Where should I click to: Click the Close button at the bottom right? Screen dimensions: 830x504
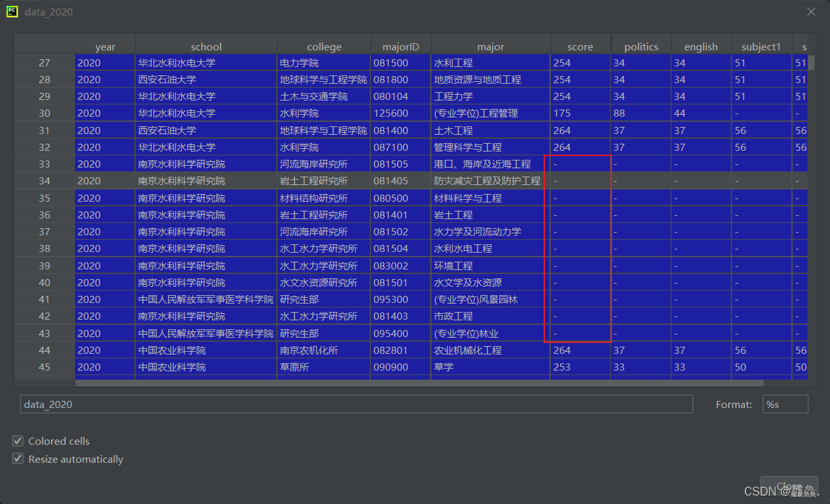[x=789, y=487]
